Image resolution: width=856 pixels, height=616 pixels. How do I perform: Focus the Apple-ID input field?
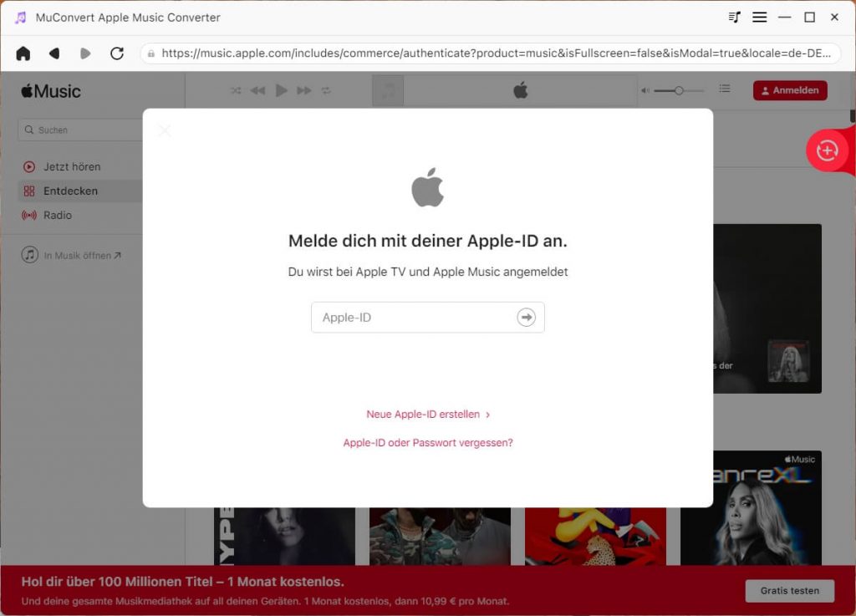pos(427,318)
